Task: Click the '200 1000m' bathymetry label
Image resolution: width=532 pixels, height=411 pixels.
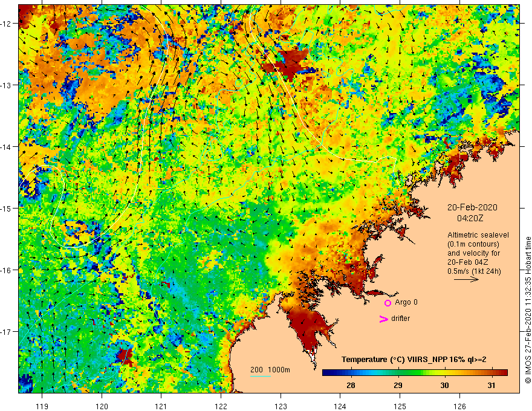Action: 270,370
